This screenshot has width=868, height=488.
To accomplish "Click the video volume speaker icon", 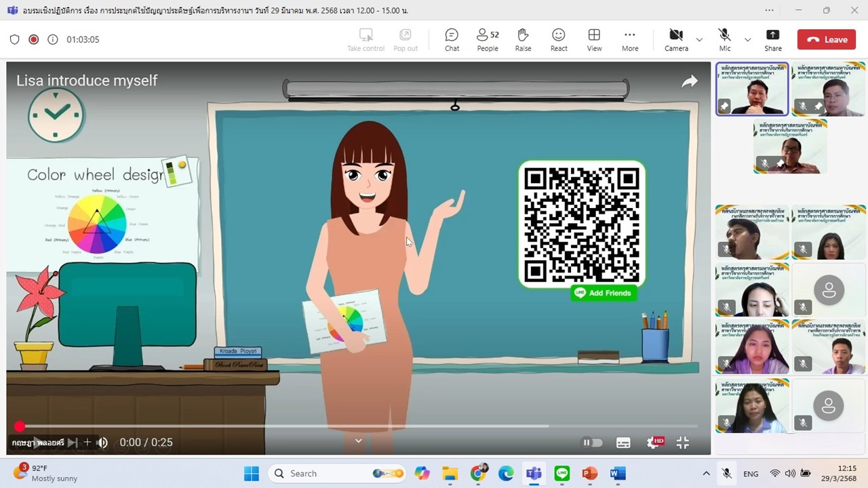I will coord(102,443).
